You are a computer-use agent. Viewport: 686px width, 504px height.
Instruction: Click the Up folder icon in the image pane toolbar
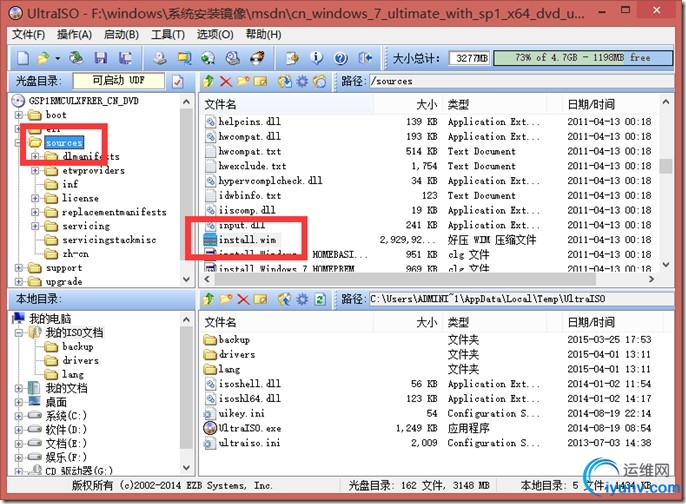click(x=208, y=81)
